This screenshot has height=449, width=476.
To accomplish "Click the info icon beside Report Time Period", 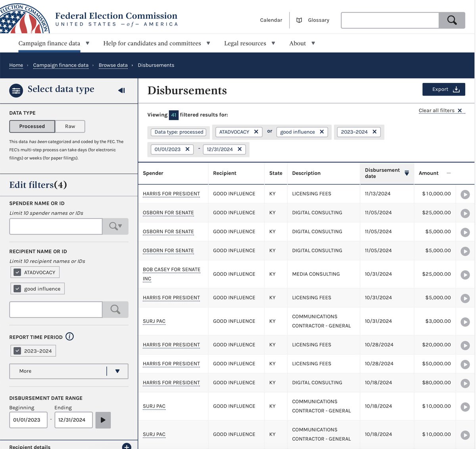I will point(69,336).
